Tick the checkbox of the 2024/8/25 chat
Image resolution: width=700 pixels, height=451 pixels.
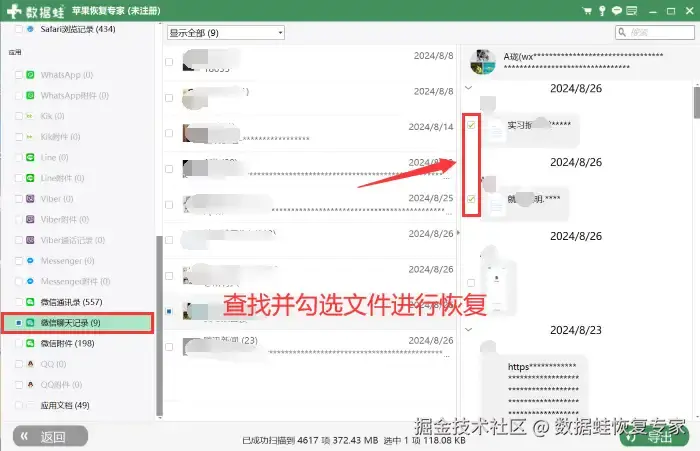[169, 205]
